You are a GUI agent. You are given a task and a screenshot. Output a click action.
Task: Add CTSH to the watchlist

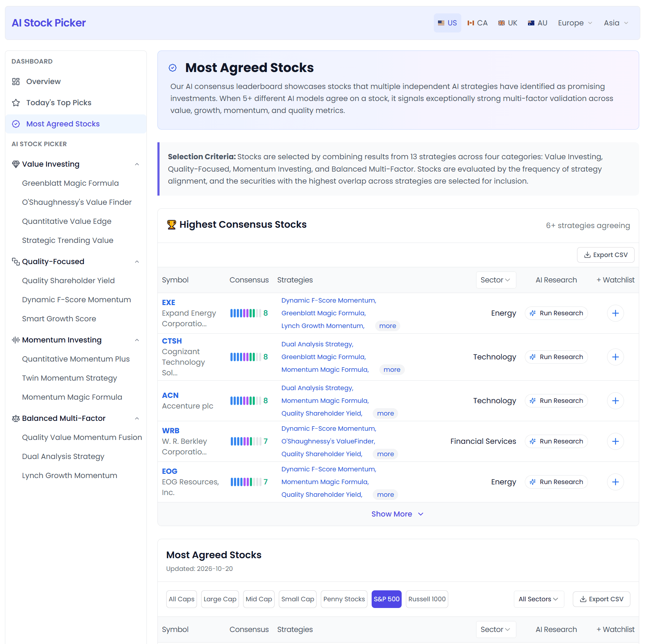[x=615, y=357]
